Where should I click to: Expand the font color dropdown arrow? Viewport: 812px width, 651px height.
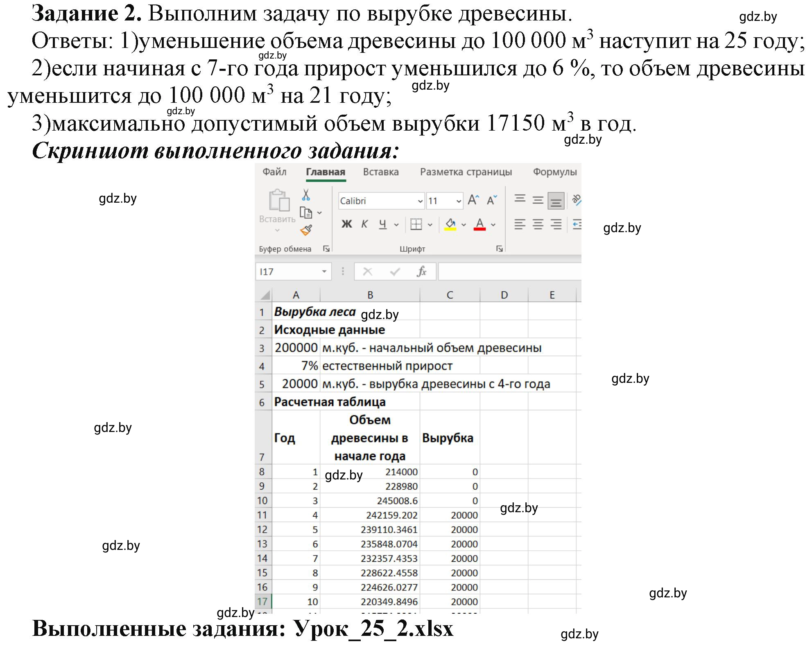click(x=493, y=225)
